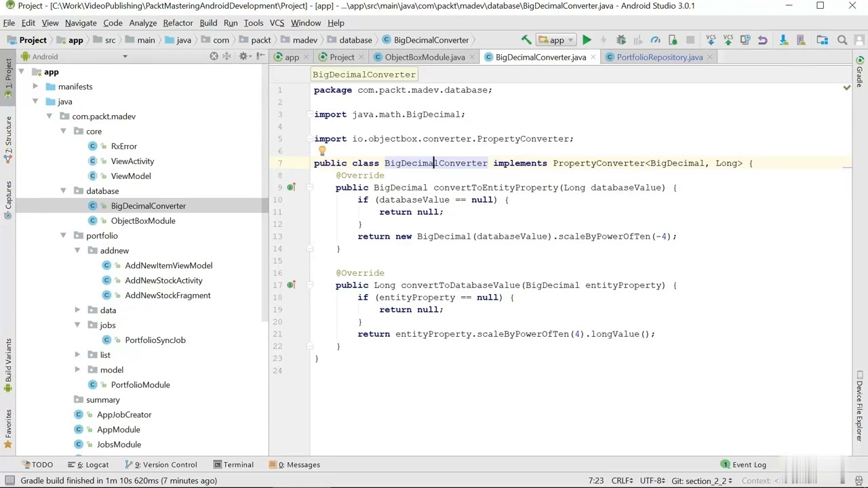The width and height of the screenshot is (868, 488).
Task: Open the Build Variants side panel
Action: [8, 366]
